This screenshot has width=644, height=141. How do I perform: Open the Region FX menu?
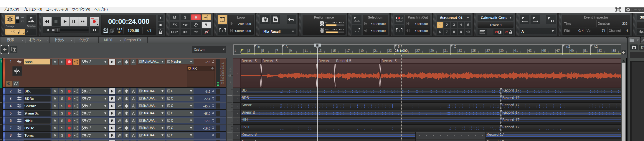(135, 40)
